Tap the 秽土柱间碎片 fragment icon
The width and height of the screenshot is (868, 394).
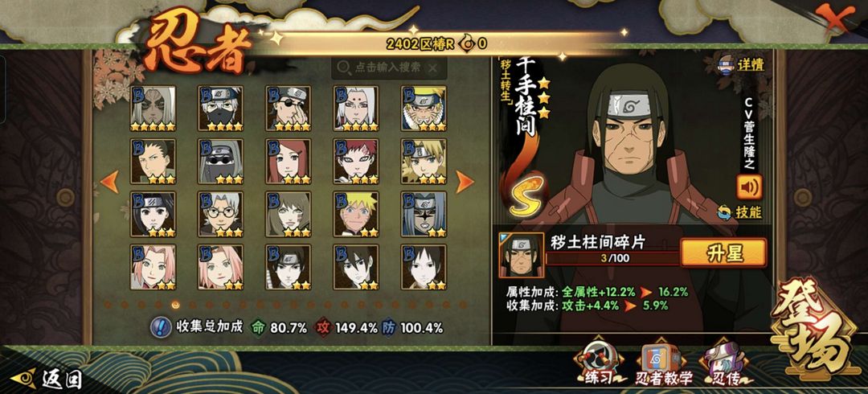point(521,256)
